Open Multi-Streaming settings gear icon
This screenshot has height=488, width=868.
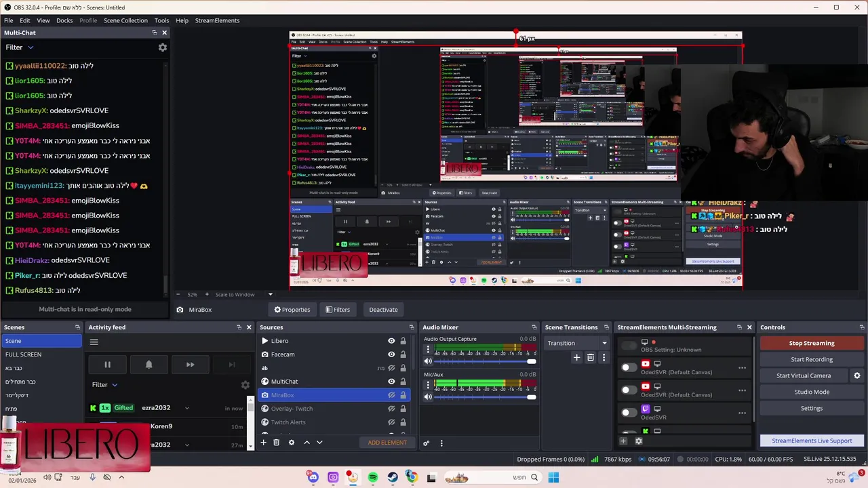[638, 441]
